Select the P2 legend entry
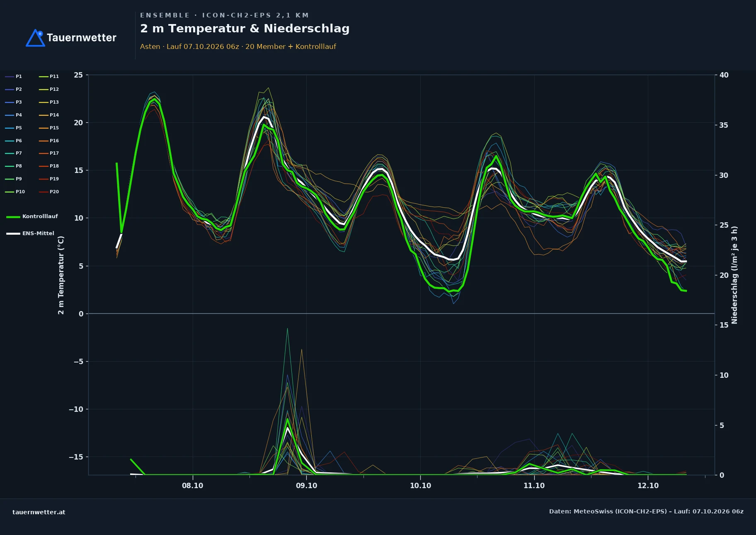Image resolution: width=756 pixels, height=535 pixels. [x=14, y=89]
